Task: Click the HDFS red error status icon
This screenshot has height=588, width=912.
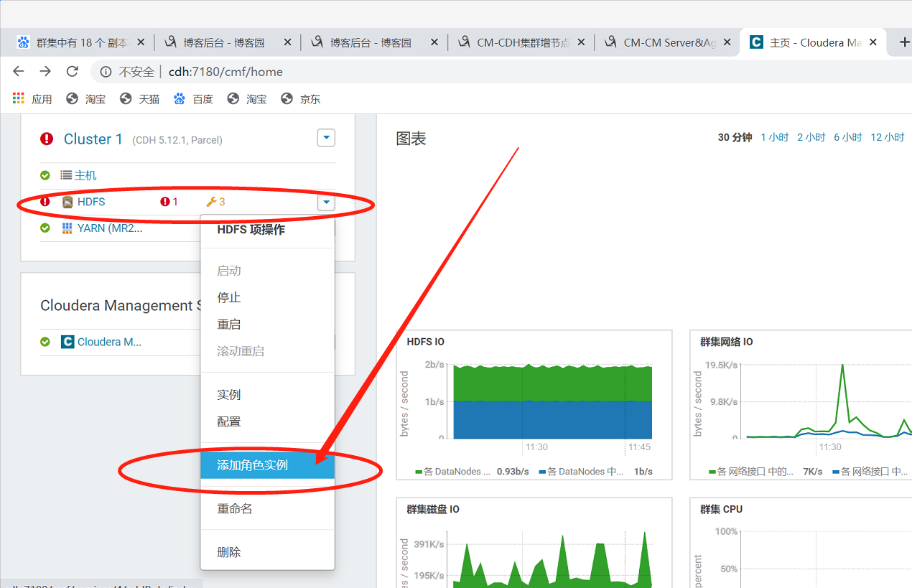Action: click(x=45, y=202)
